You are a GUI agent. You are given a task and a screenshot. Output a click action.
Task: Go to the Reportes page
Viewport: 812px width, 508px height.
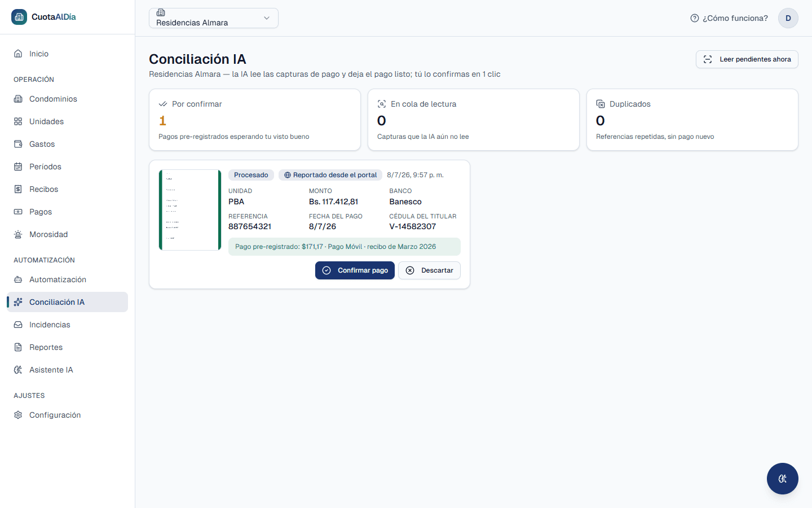(67, 347)
